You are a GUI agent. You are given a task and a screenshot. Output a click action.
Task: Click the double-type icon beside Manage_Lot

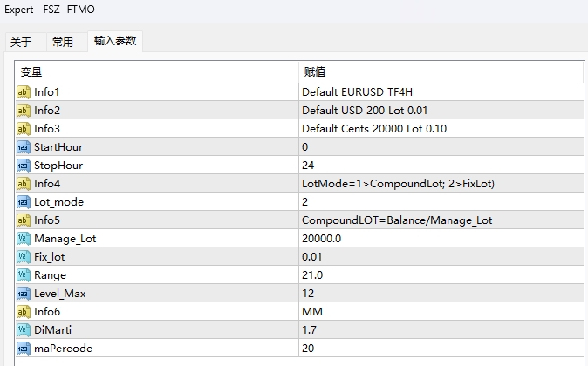[x=24, y=238]
